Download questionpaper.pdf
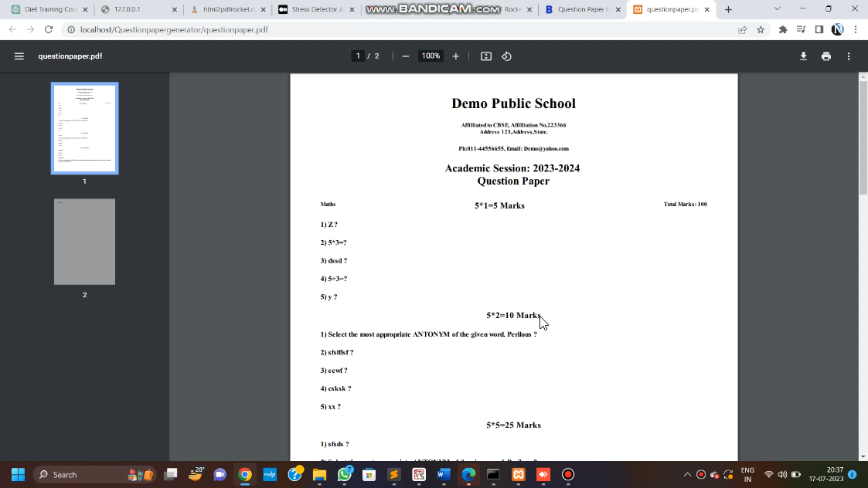Screen dimensions: 868x488 (x=803, y=56)
